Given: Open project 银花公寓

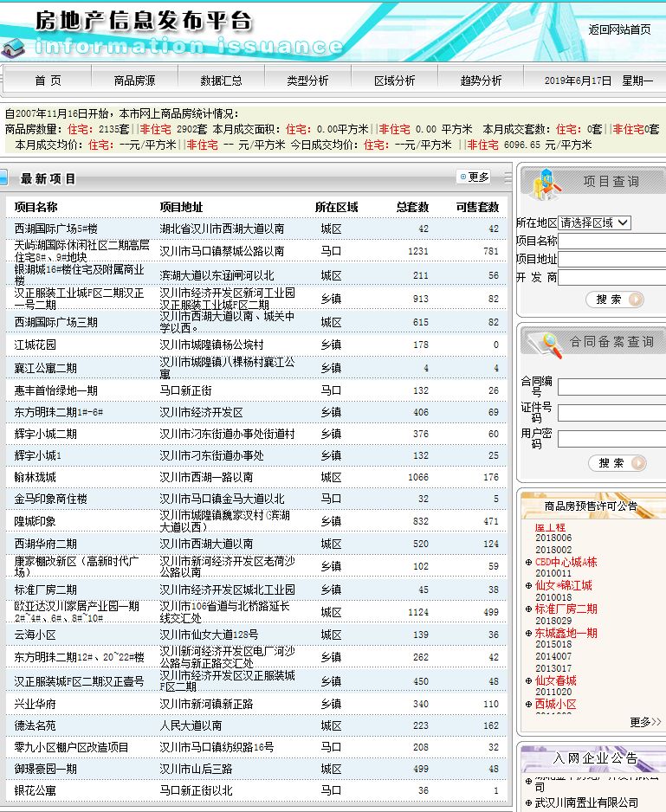Looking at the screenshot, I should coord(36,790).
